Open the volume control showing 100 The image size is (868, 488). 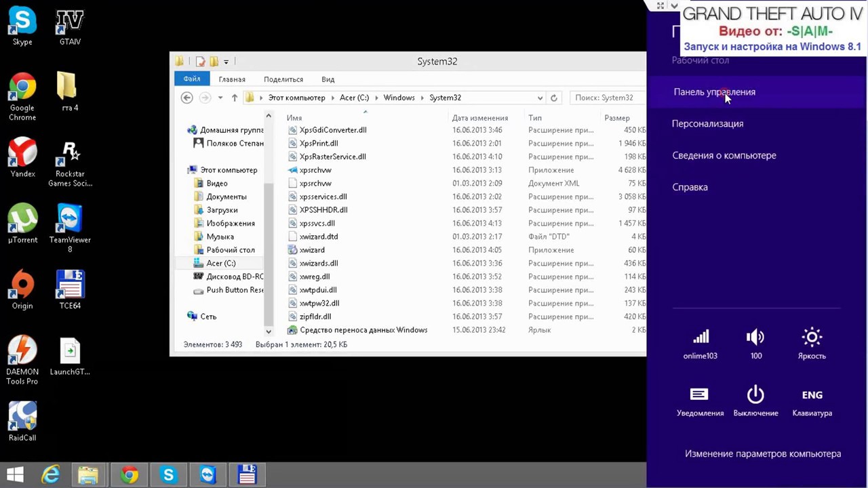click(x=755, y=344)
